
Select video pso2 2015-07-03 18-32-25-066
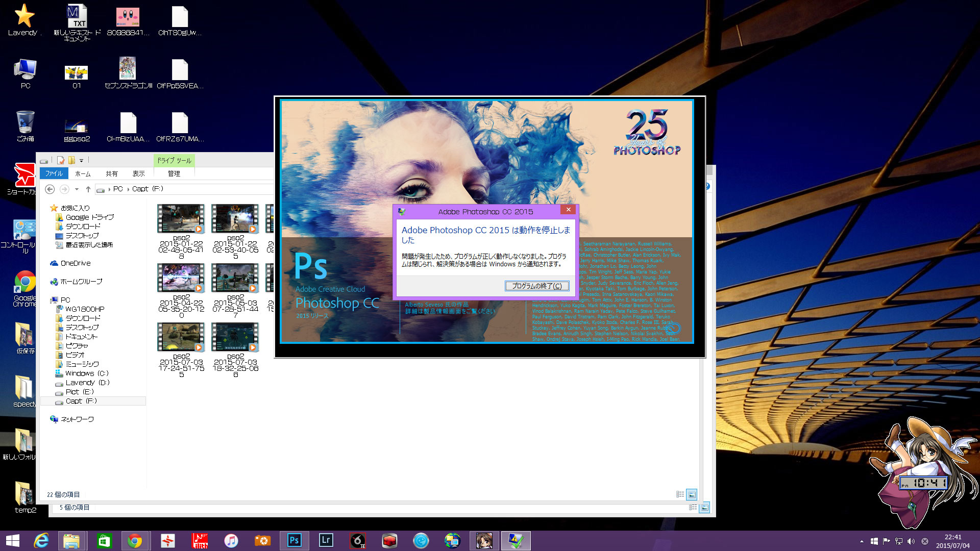[235, 350]
